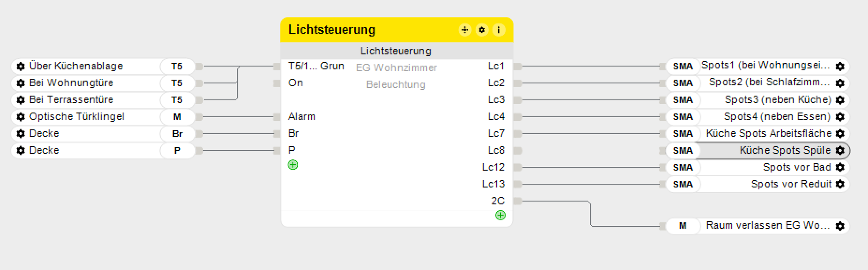Click the green plus to add an output
This screenshot has height=270, width=868.
click(x=500, y=216)
